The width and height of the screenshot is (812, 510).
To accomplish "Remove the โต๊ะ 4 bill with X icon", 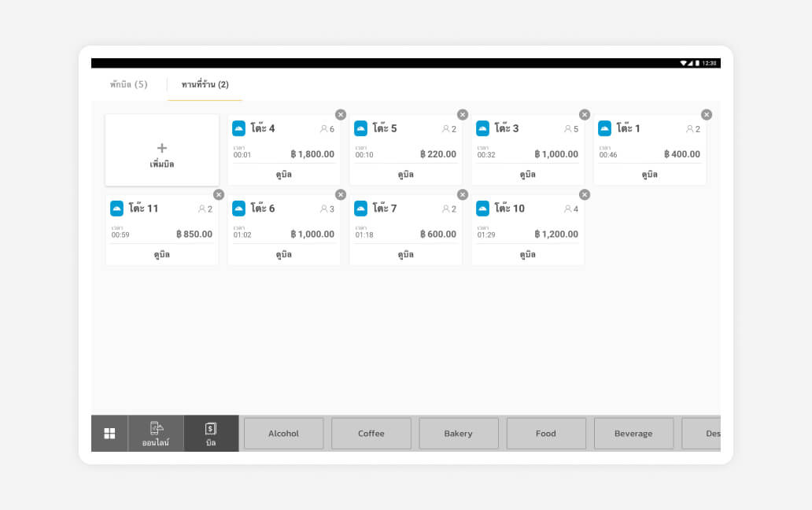I will [341, 115].
